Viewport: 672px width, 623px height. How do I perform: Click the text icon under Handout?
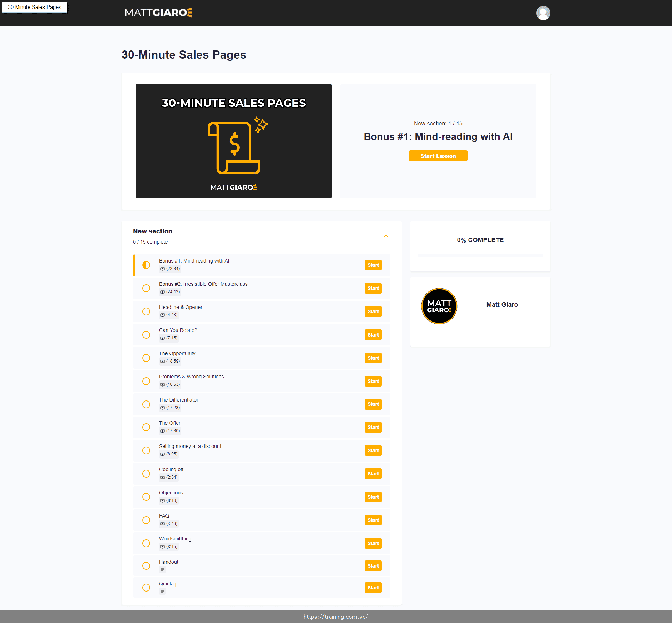pyautogui.click(x=163, y=569)
